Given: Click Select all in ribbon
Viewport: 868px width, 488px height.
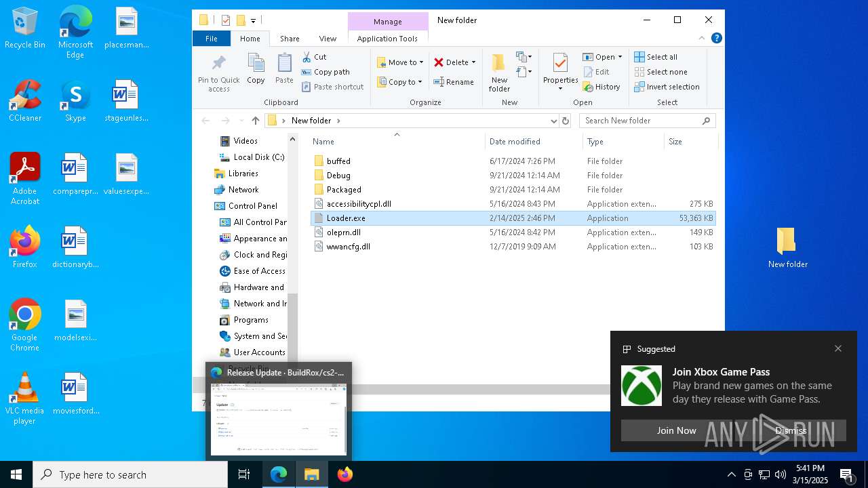Looking at the screenshot, I should pyautogui.click(x=656, y=57).
